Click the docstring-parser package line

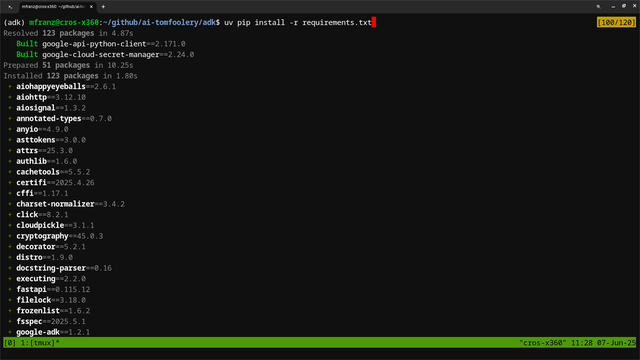60,268
